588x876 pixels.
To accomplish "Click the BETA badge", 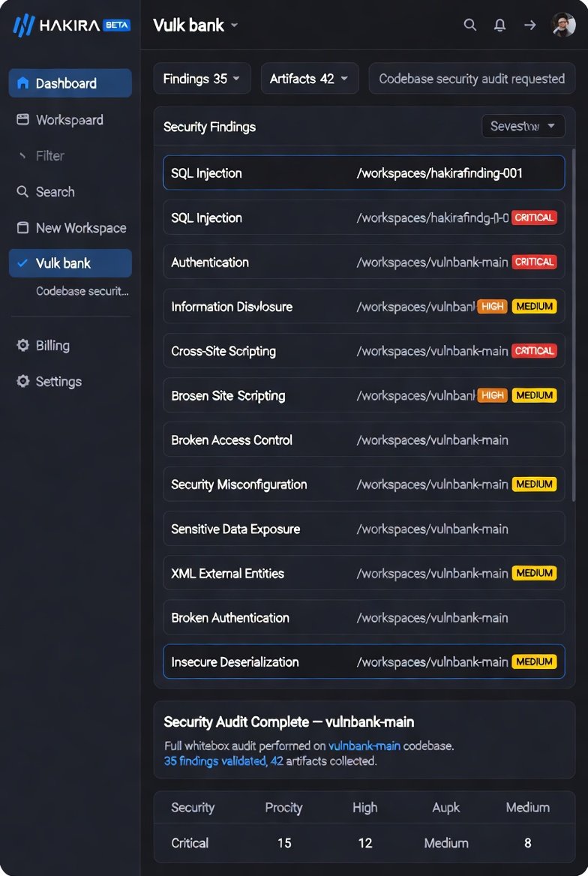I will coord(116,25).
